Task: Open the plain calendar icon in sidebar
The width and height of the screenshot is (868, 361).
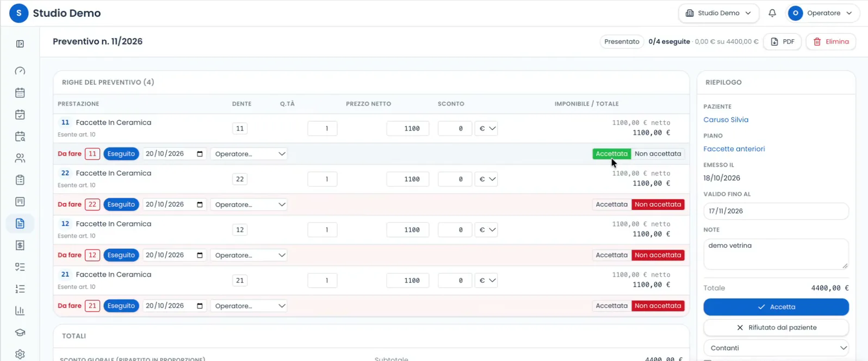Action: 20,93
